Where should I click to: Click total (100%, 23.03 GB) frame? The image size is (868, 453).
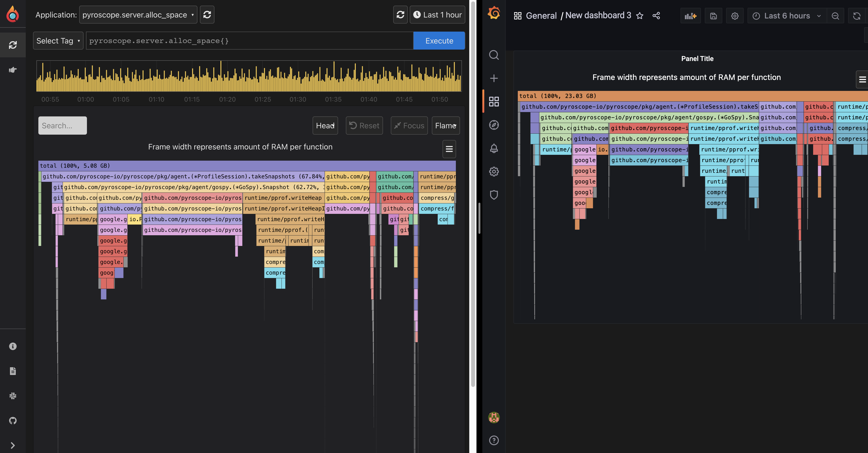coord(693,96)
